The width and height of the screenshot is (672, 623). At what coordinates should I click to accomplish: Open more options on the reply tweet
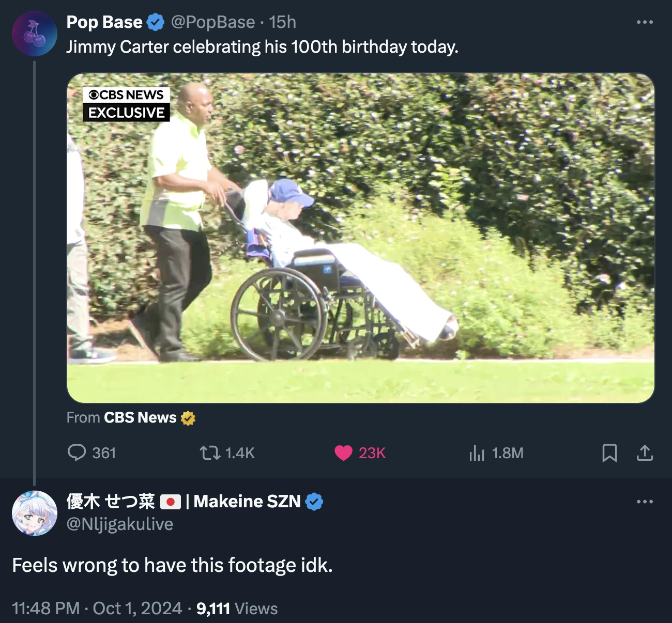coord(645,502)
